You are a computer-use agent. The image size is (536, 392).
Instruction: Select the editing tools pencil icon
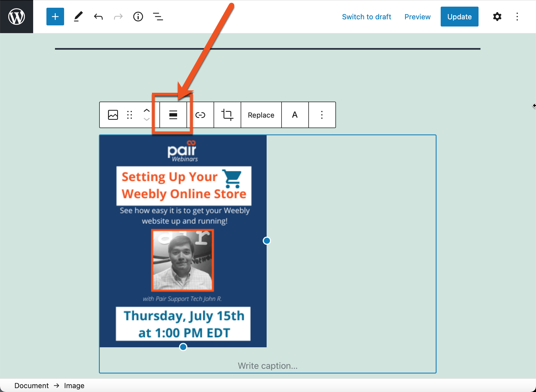click(78, 17)
